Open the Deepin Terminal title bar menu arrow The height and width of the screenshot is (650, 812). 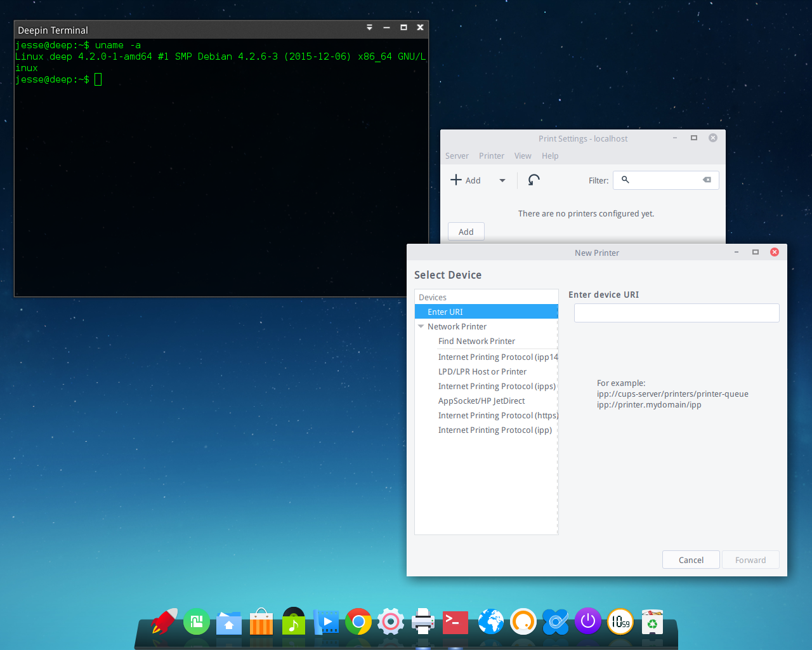(x=370, y=27)
